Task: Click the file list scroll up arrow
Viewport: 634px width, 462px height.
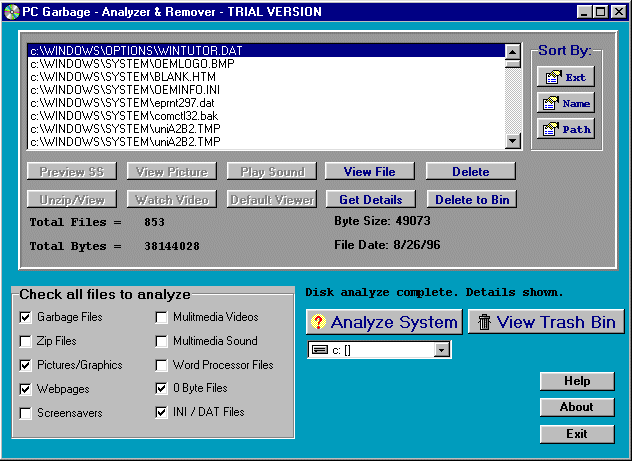Action: point(513,52)
